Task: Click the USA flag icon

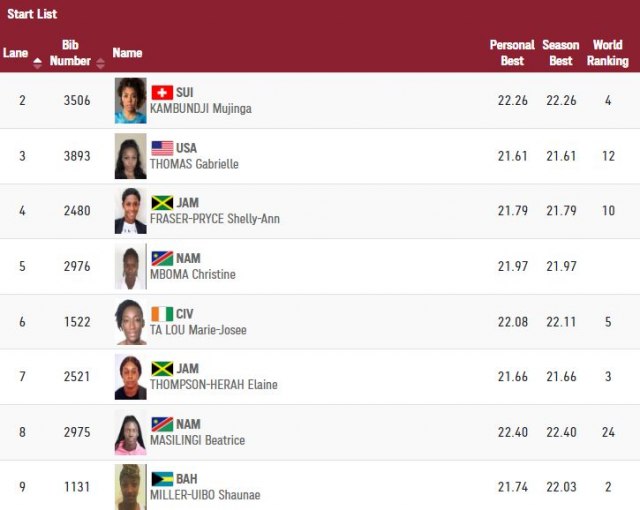Action: click(x=161, y=148)
